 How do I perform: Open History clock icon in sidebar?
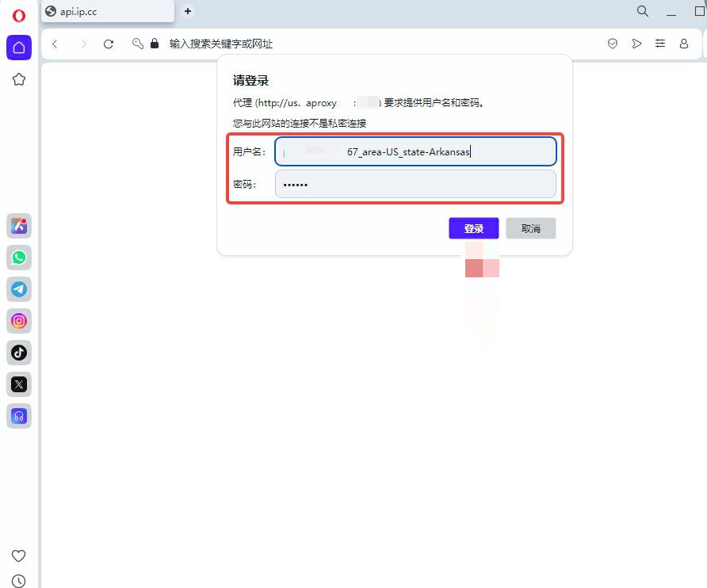(18, 581)
